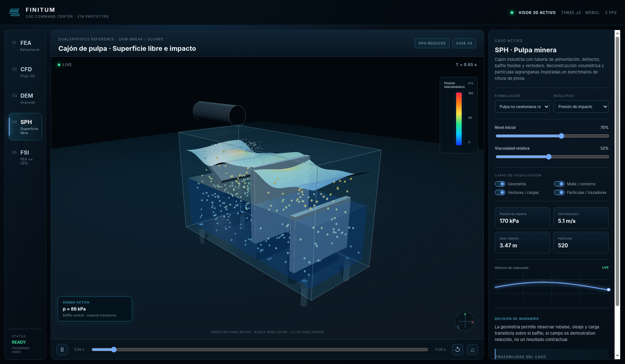The width and height of the screenshot is (625, 364).
Task: Toggle the Vectores / cargas layer switch
Action: pos(500,192)
